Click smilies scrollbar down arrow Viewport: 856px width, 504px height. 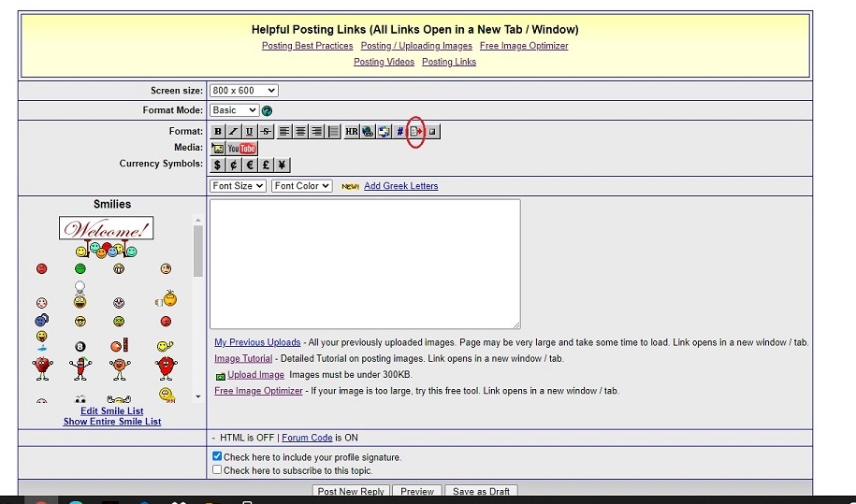[x=197, y=396]
